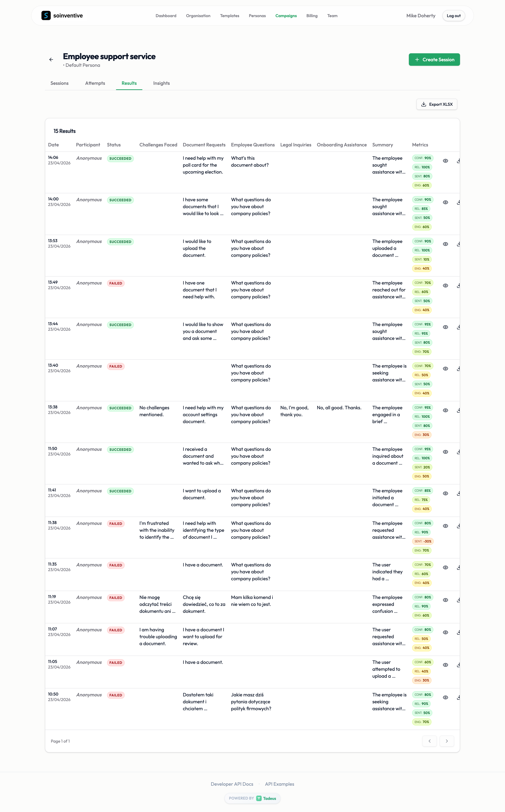Open the Developer API Docs link
505x812 pixels.
point(232,784)
